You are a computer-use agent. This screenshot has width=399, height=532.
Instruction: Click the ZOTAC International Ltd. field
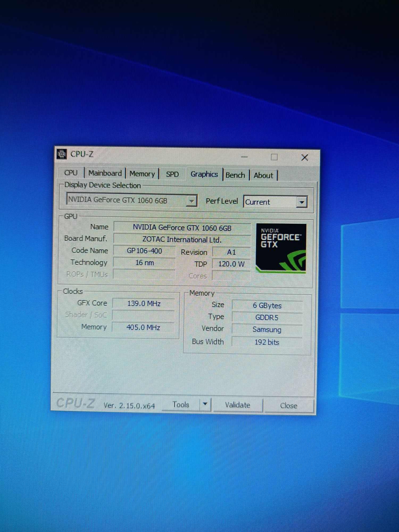tap(182, 240)
